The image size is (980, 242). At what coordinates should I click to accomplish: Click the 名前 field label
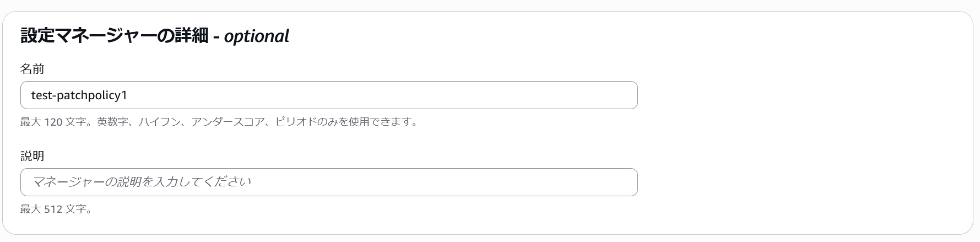click(x=33, y=69)
